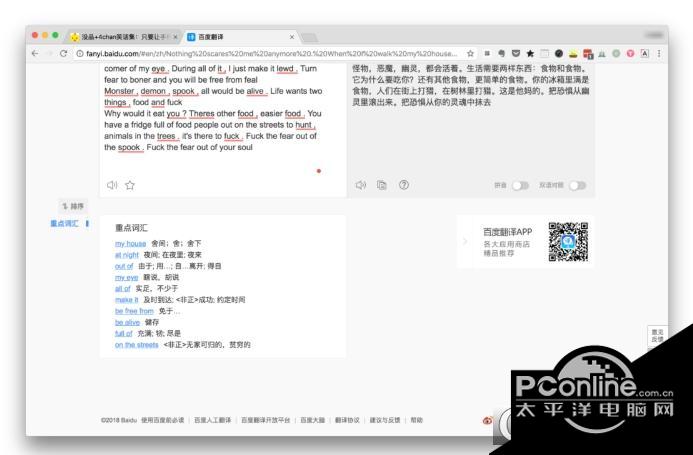This screenshot has height=455, width=693.
Task: Click the underlined word 'Monster' in source text
Action: [119, 91]
